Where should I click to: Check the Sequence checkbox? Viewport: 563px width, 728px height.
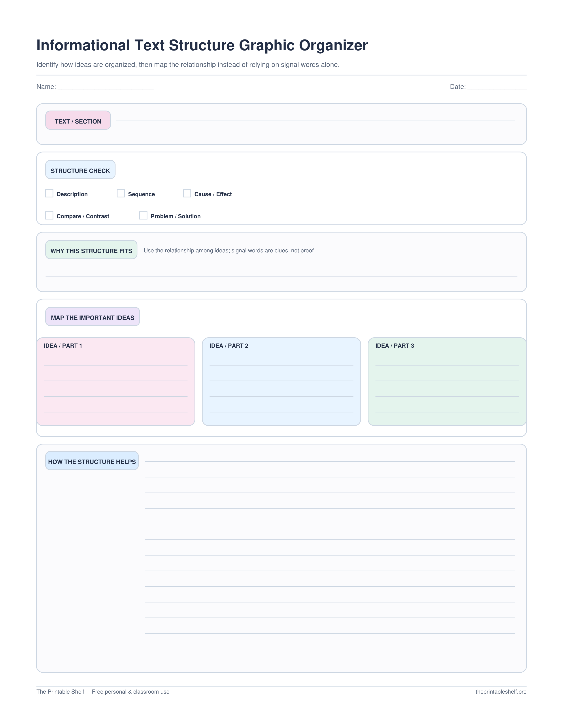coord(121,193)
